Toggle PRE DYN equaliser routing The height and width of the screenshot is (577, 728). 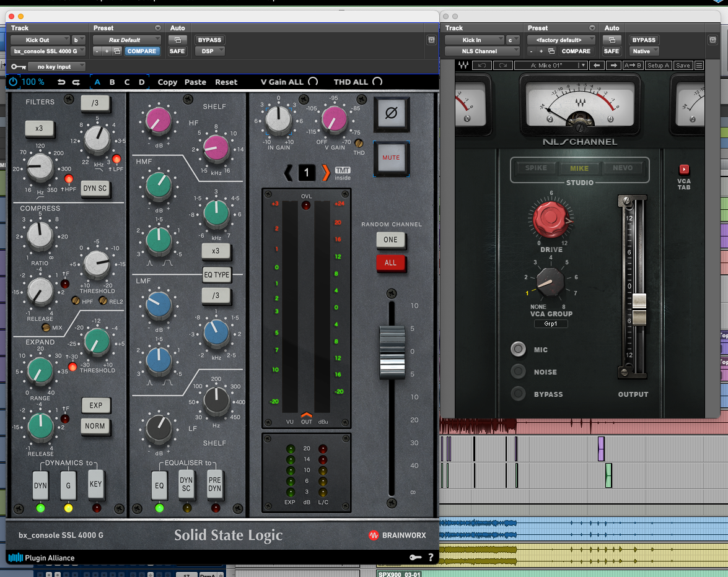pyautogui.click(x=214, y=484)
